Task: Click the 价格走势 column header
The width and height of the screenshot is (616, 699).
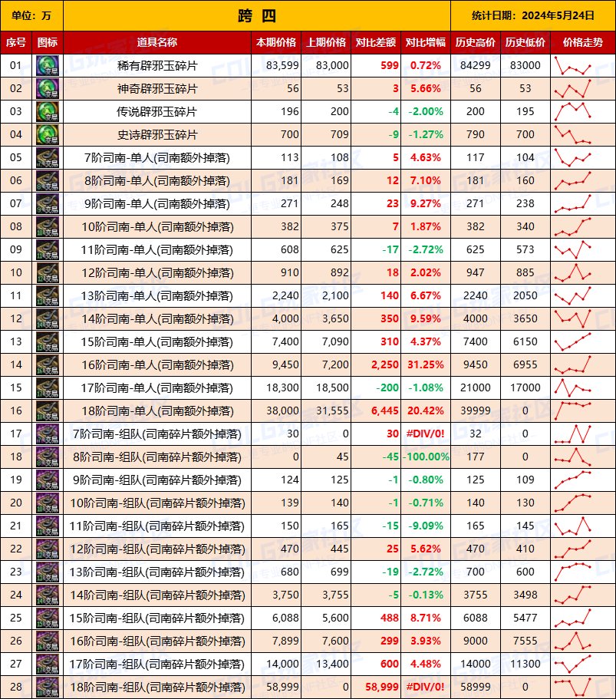Action: pyautogui.click(x=583, y=42)
